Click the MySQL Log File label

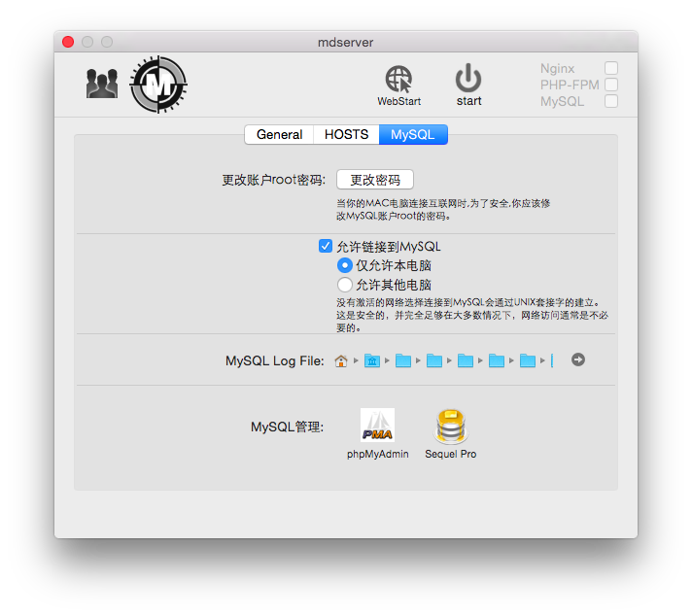(x=274, y=360)
